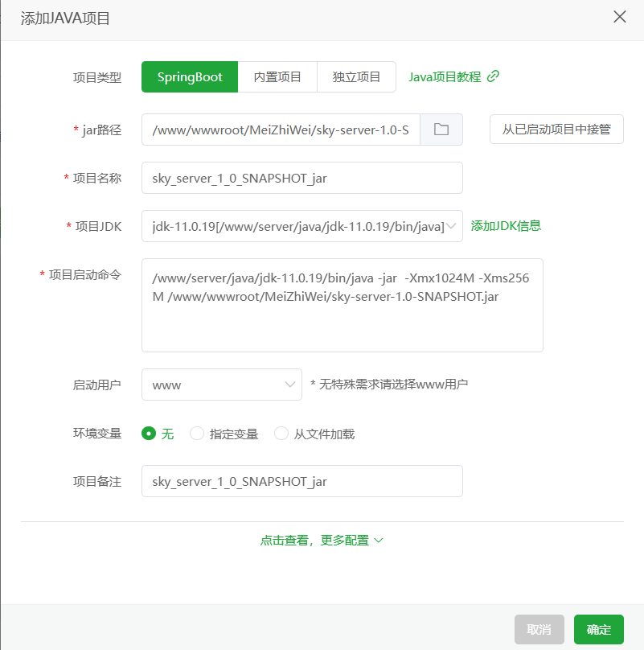Click the link icon beside Java项目教程
The width and height of the screenshot is (644, 650).
493,76
